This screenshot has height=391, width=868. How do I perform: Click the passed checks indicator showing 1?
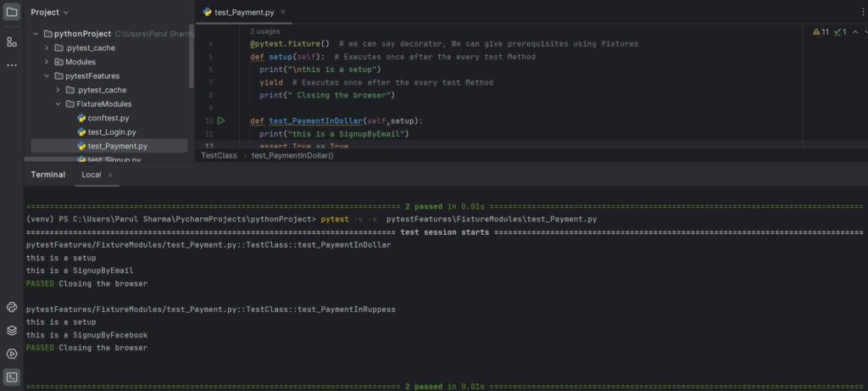tap(840, 32)
